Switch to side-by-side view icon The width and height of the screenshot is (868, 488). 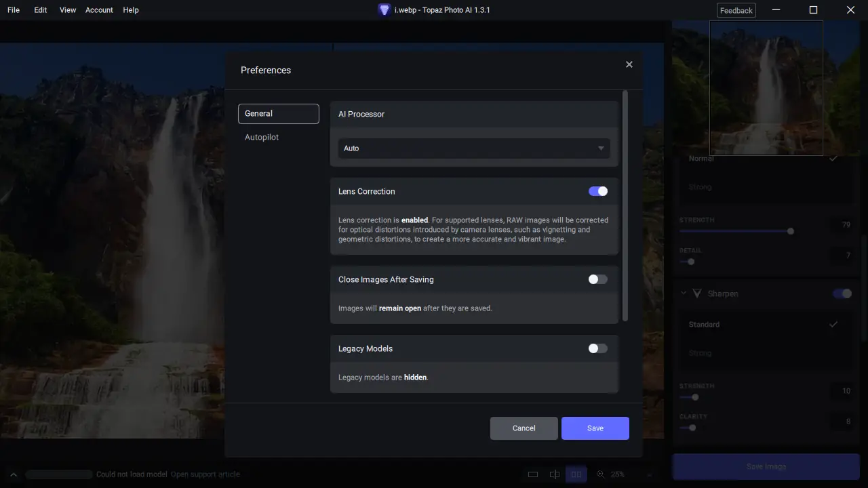coord(576,474)
